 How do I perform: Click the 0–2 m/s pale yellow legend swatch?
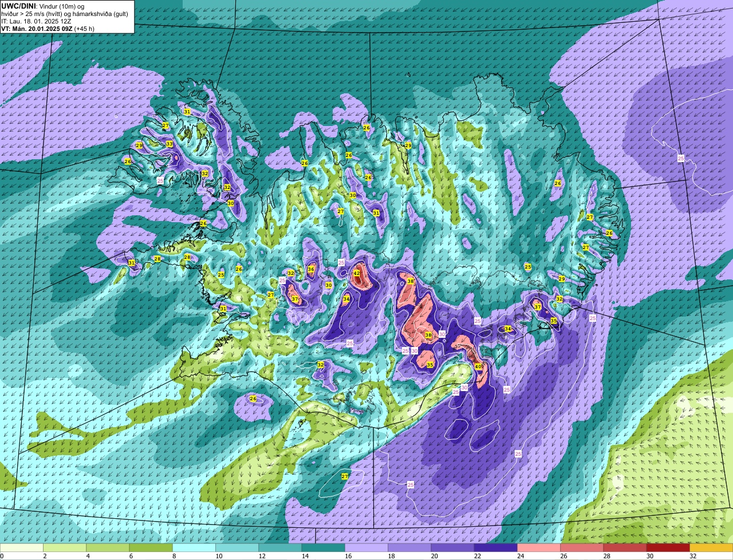[22, 547]
